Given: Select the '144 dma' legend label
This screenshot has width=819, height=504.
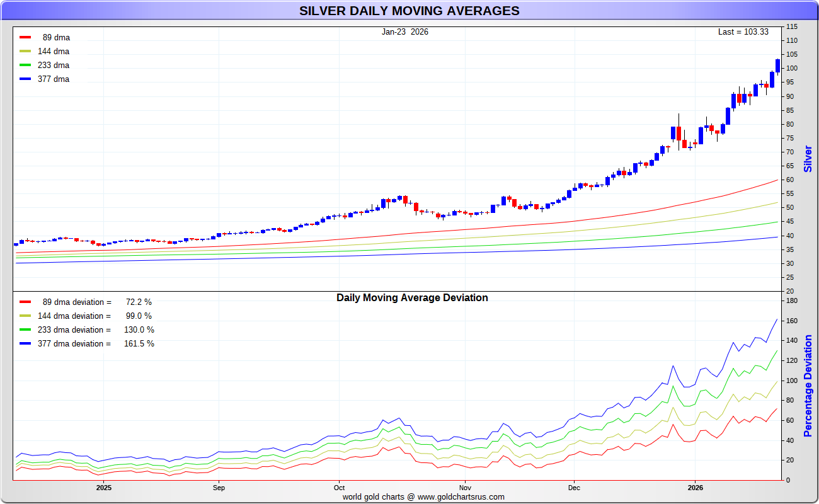Looking at the screenshot, I should [54, 52].
